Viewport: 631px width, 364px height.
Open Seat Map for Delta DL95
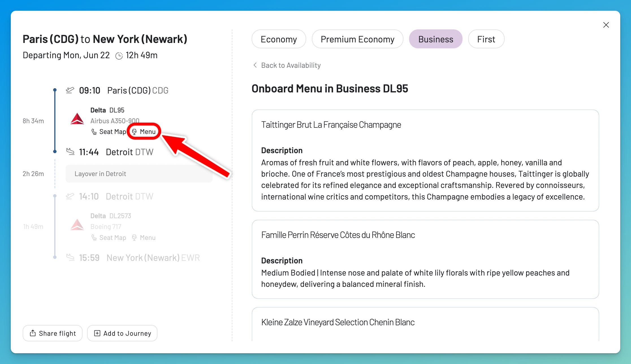click(x=109, y=132)
